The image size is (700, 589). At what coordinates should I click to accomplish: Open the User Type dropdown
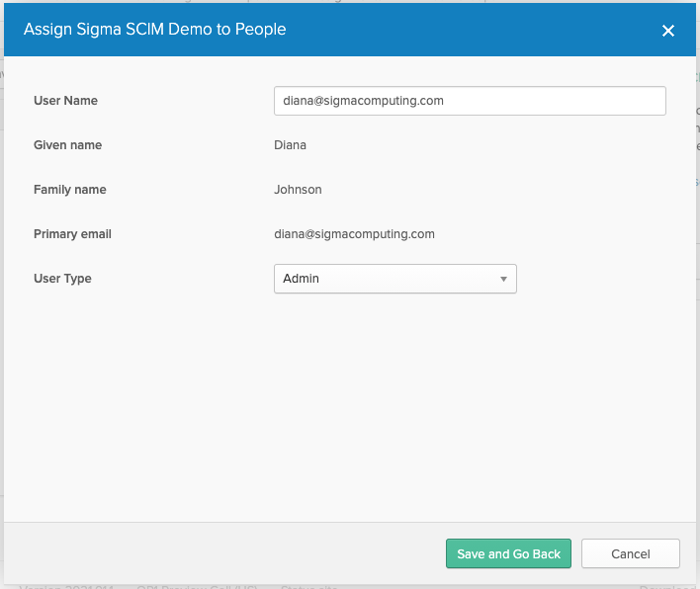click(395, 279)
